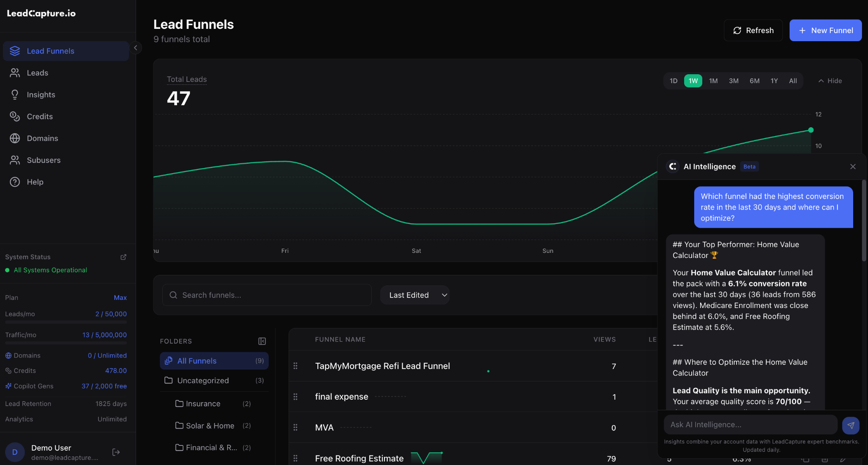Viewport: 868px width, 465px height.
Task: Click the System Status external link icon
Action: (x=123, y=257)
